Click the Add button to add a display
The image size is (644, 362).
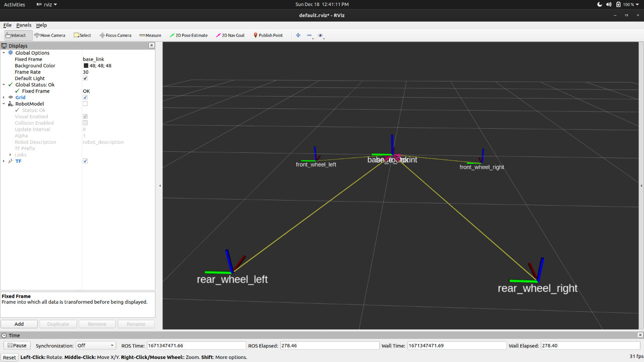19,324
